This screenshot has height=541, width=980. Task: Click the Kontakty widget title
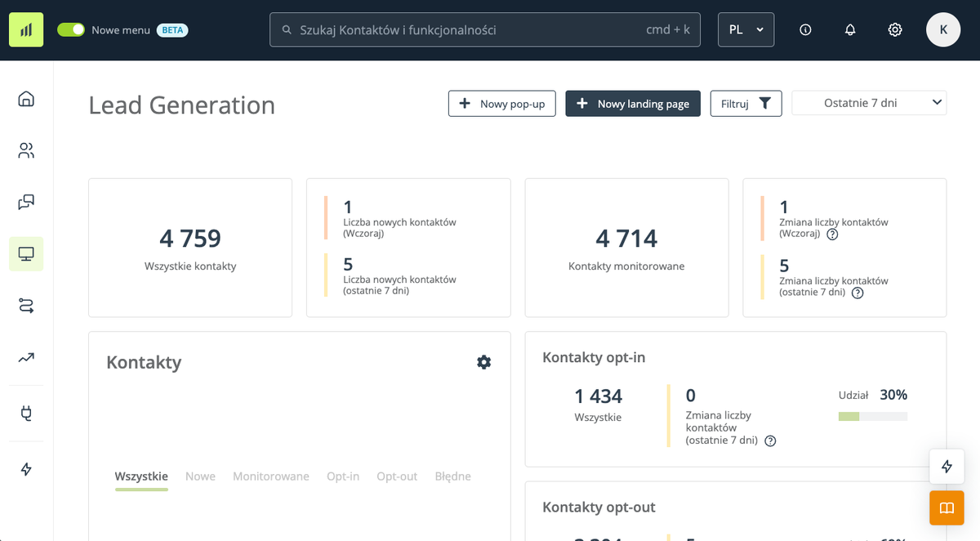(x=144, y=363)
